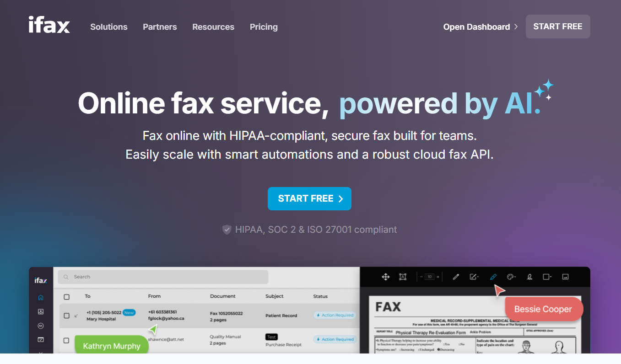Click the Fax 1052055022 document entry
Viewport: 621px width, 364px height.
[x=227, y=313]
